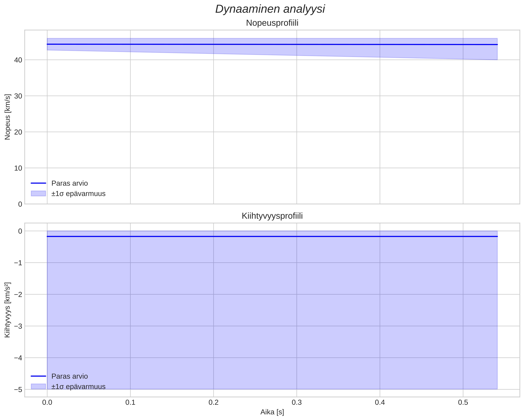Click the 'Nopeus [km/s]' y-axis label
This screenshot has height=420, width=524.
coord(7,117)
